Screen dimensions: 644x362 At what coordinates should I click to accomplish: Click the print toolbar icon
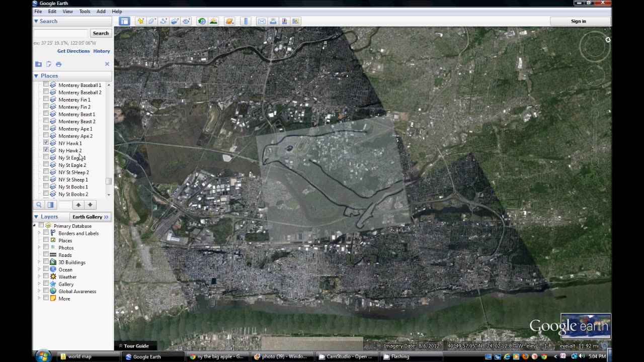point(273,21)
